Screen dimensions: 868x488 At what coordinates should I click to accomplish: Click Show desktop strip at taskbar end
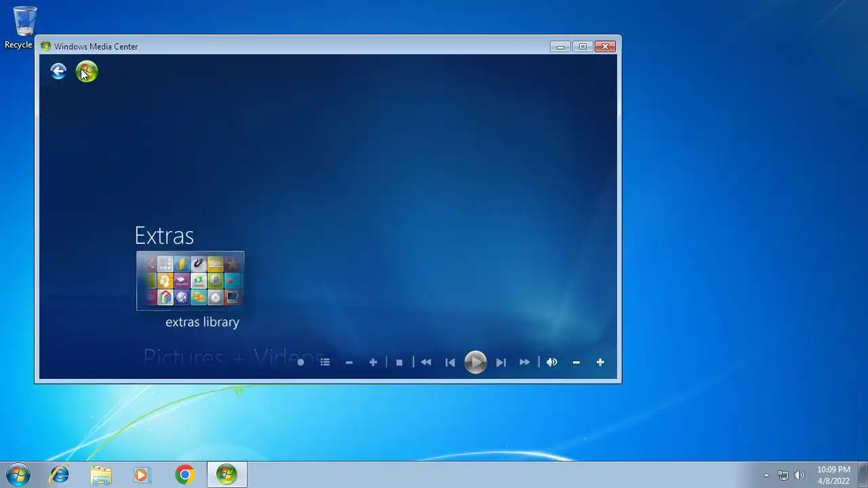coord(863,475)
